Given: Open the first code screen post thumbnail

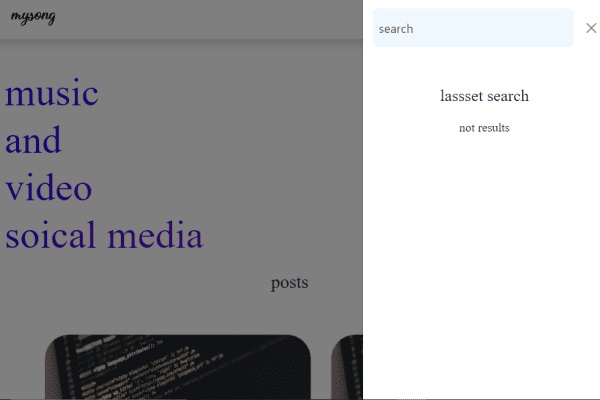Looking at the screenshot, I should (178, 367).
